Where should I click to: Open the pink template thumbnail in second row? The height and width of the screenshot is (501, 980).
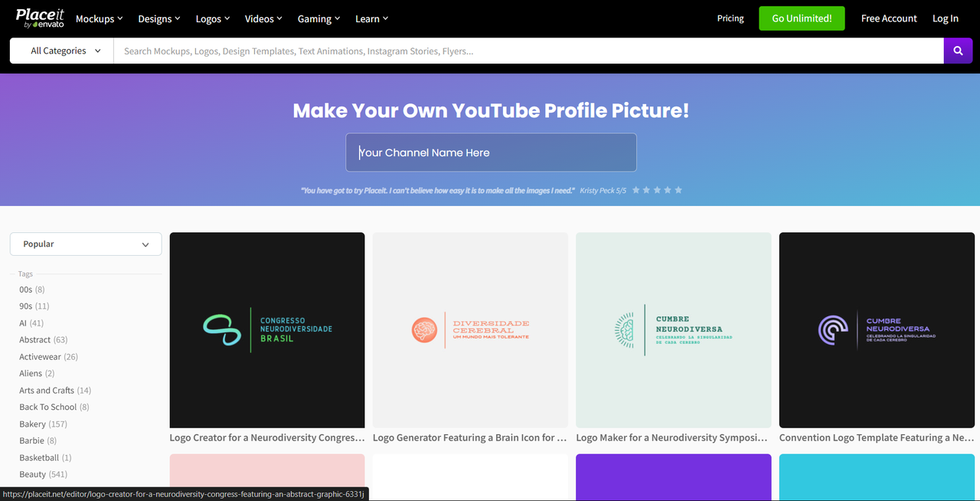(267, 477)
